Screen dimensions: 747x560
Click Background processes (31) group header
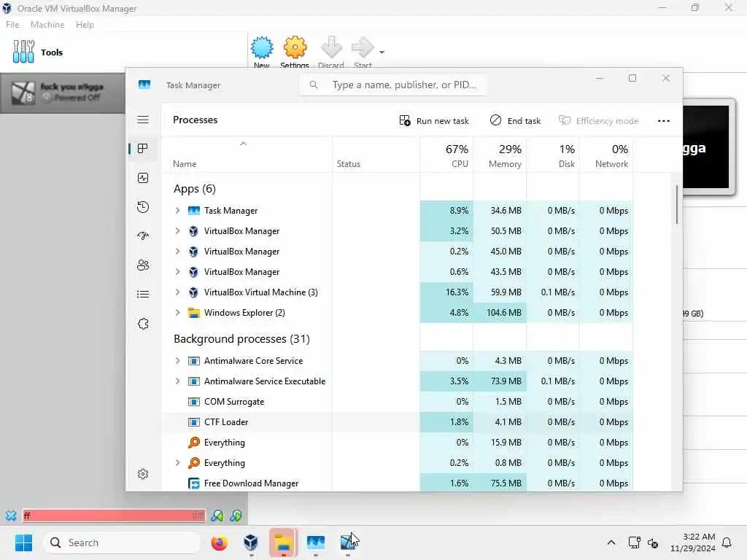coord(241,338)
